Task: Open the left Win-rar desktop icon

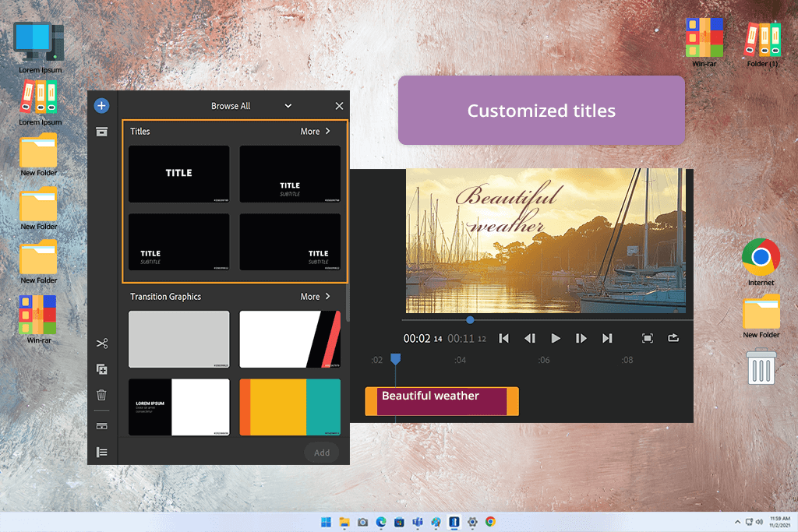Action: point(38,319)
